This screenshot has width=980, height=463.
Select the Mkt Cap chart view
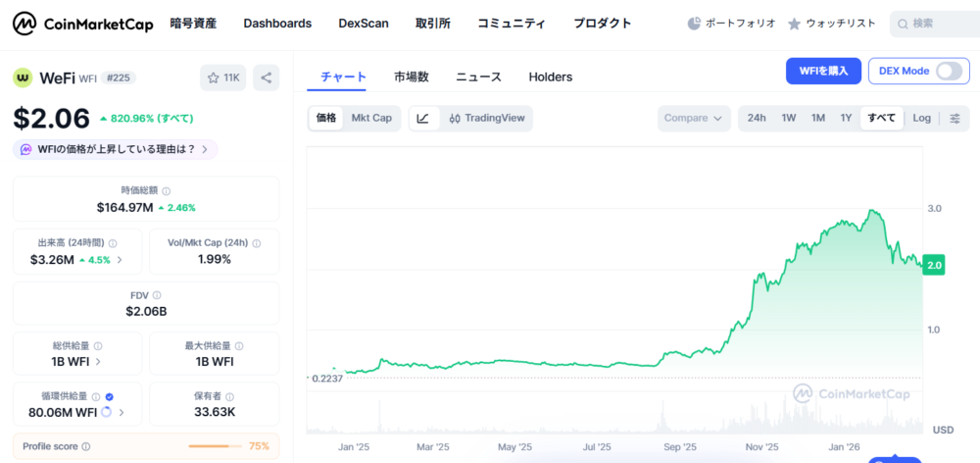point(371,119)
